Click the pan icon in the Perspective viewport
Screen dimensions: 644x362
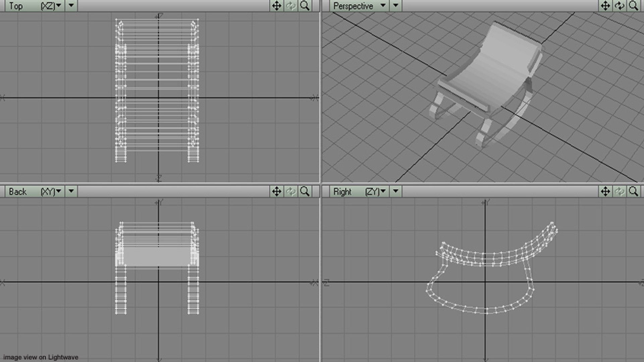[605, 6]
